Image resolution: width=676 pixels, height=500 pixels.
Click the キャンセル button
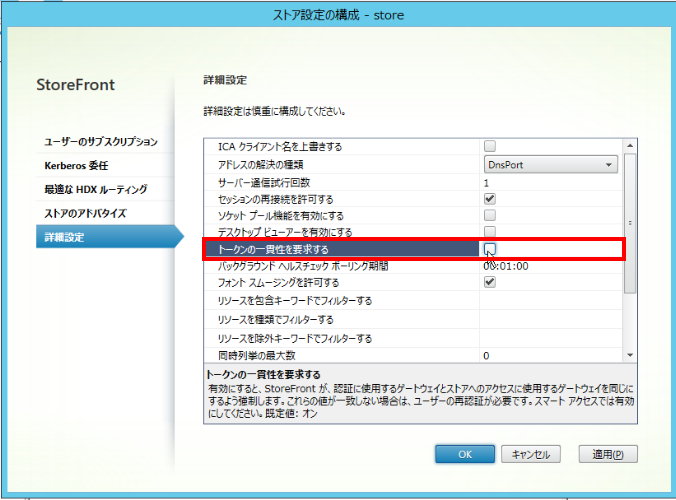531,454
